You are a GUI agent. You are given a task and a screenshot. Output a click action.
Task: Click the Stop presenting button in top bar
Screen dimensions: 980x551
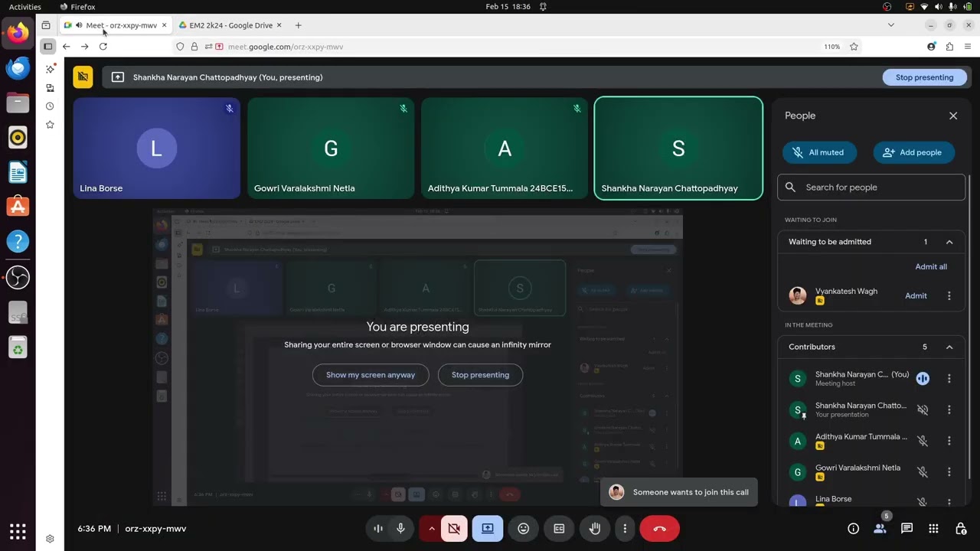click(x=924, y=77)
